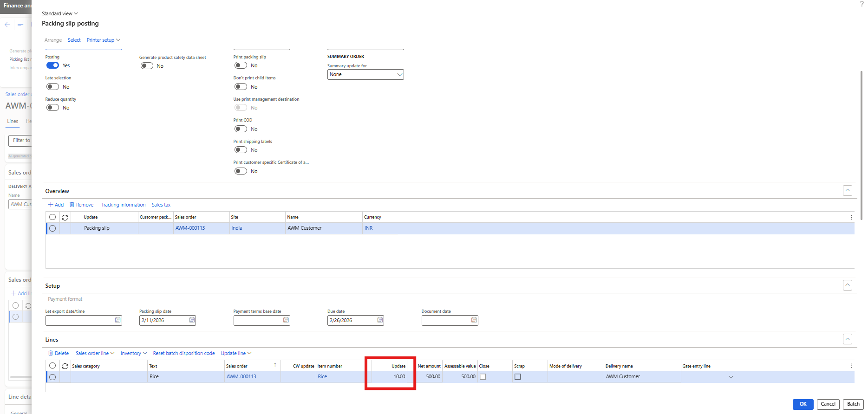Open the India site link
Screen dimensions: 868x414
pyautogui.click(x=237, y=228)
